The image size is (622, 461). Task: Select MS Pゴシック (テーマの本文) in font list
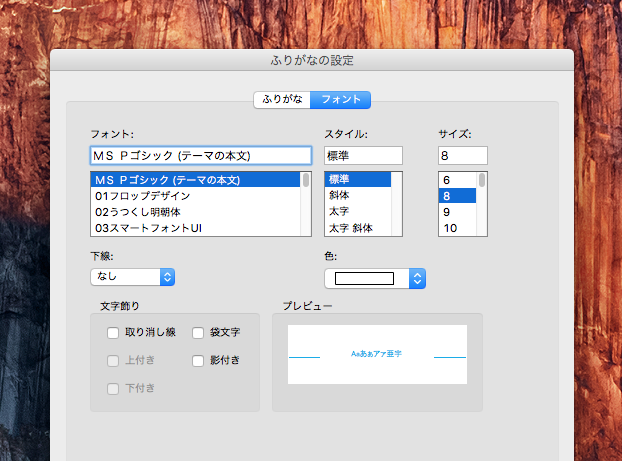pos(195,180)
